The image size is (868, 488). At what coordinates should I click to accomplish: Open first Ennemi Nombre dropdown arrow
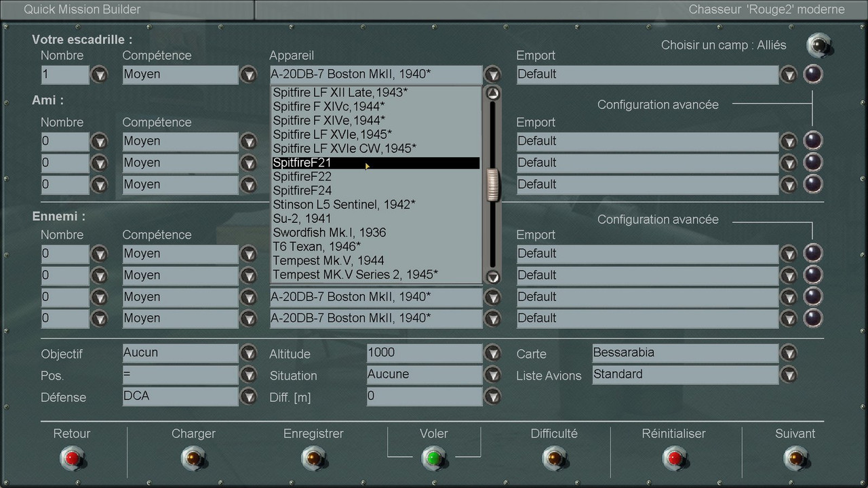pyautogui.click(x=100, y=254)
